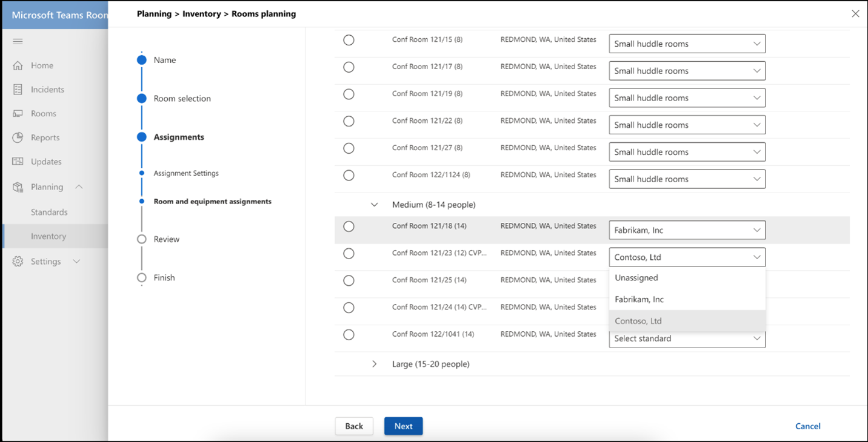The width and height of the screenshot is (868, 442).
Task: Click the Planning box icon
Action: click(x=18, y=187)
